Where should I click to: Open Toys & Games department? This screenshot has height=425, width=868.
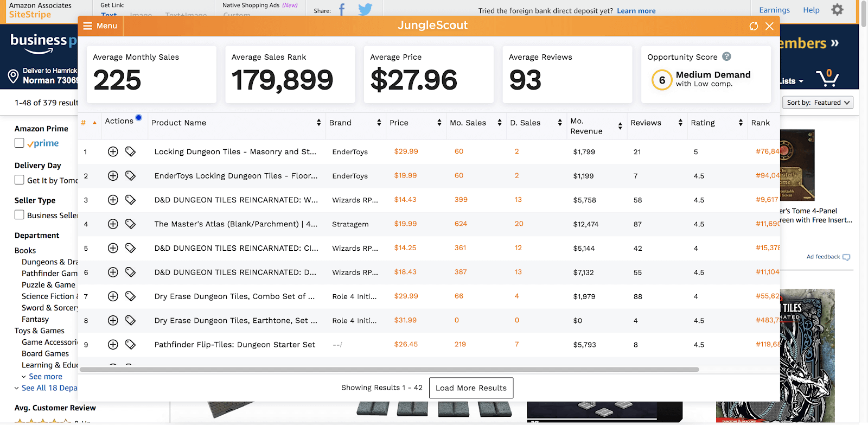(x=39, y=331)
